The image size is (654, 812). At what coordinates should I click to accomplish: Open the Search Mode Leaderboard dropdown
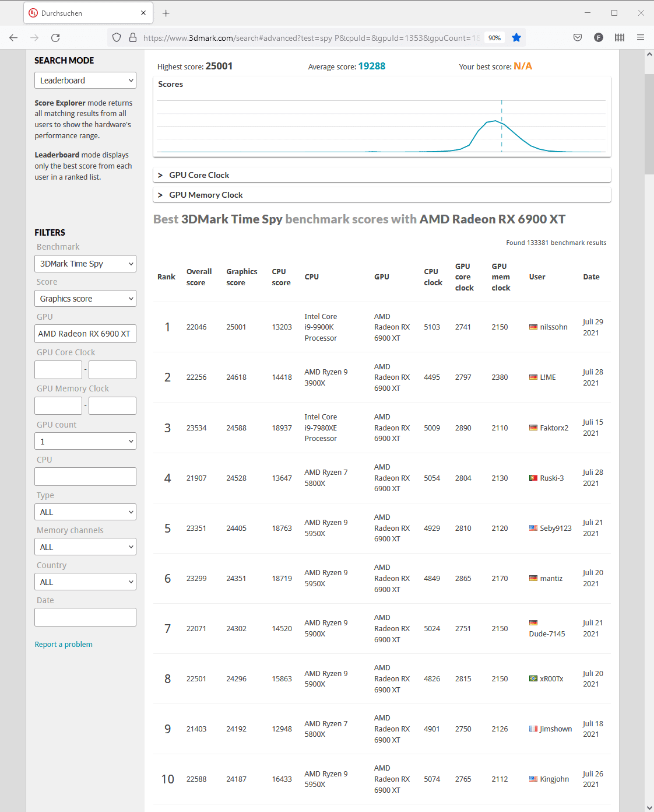pyautogui.click(x=85, y=80)
